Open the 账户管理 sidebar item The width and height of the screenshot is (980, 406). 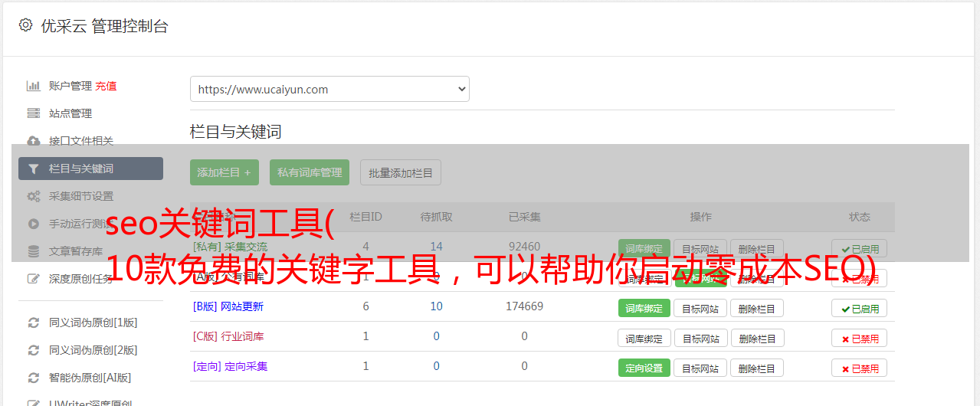tap(70, 86)
